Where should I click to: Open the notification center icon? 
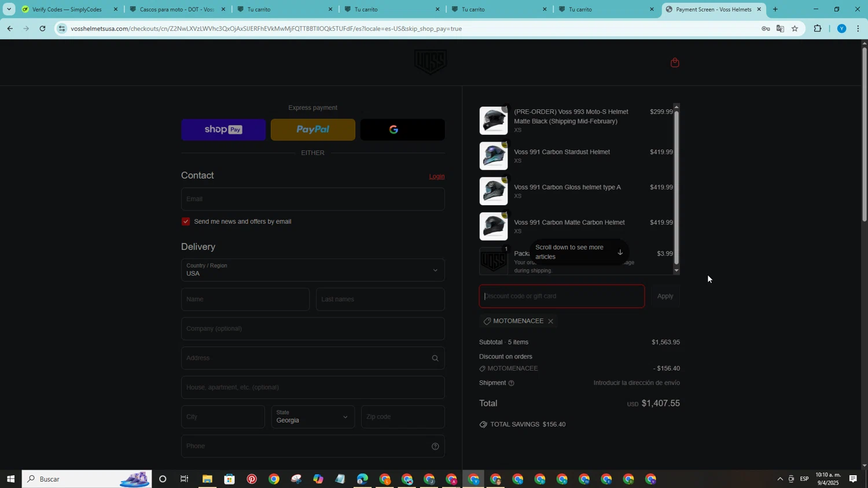tap(853, 479)
